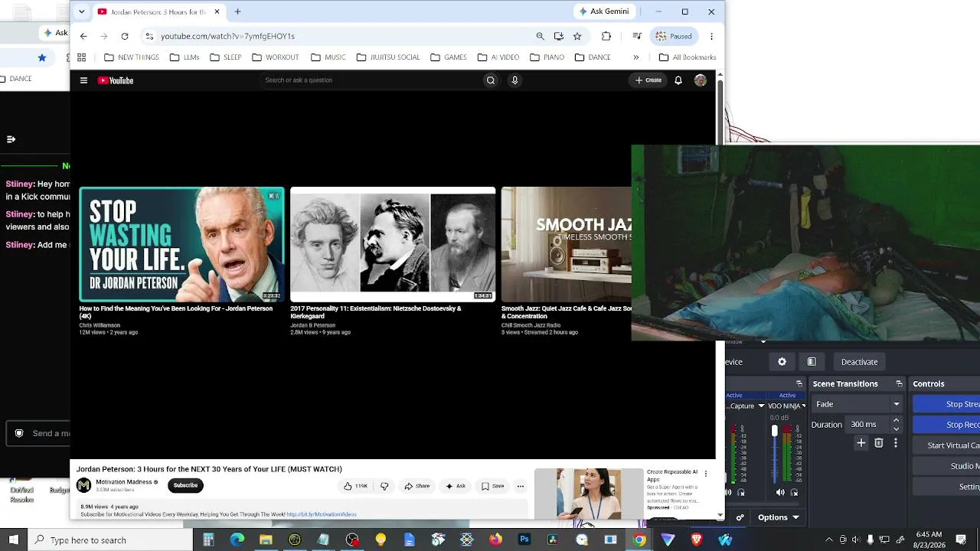Click the Motivation Madness channel name

click(x=123, y=482)
